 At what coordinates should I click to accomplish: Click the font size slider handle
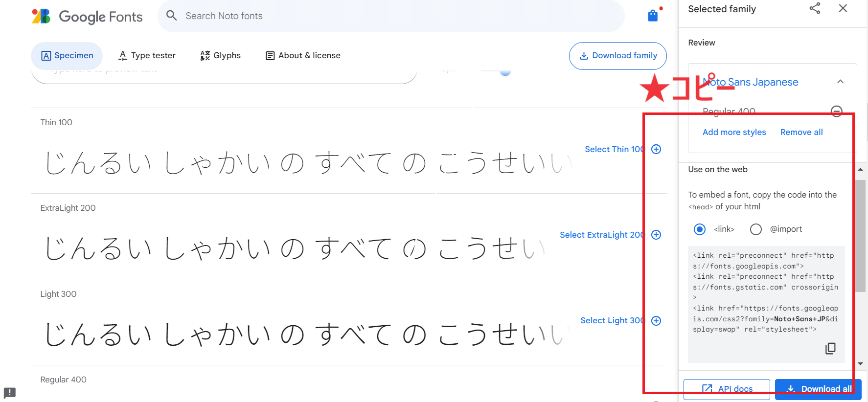click(x=505, y=71)
